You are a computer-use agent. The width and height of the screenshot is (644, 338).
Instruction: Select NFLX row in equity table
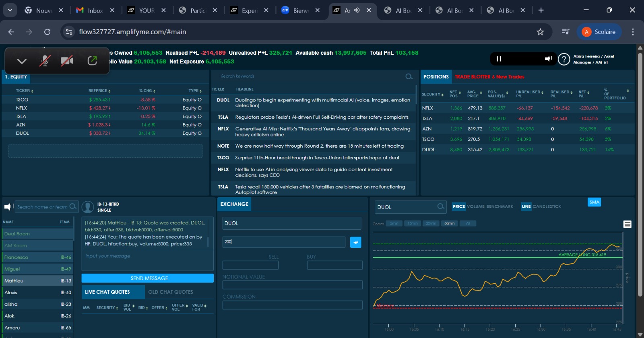click(x=105, y=108)
